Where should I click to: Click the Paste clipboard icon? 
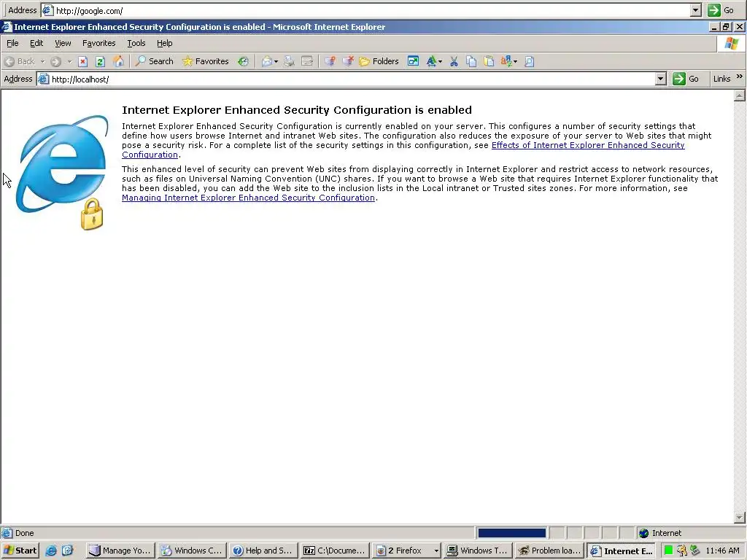pos(489,61)
